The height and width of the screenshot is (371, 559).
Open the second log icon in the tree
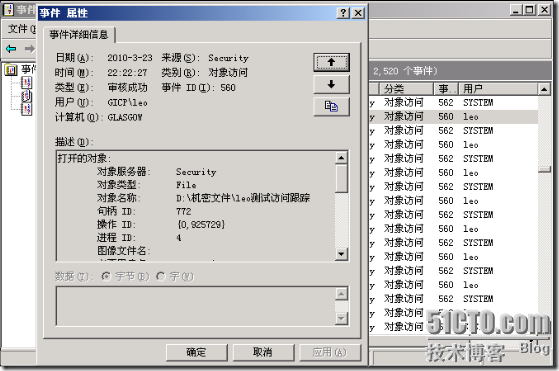point(27,96)
